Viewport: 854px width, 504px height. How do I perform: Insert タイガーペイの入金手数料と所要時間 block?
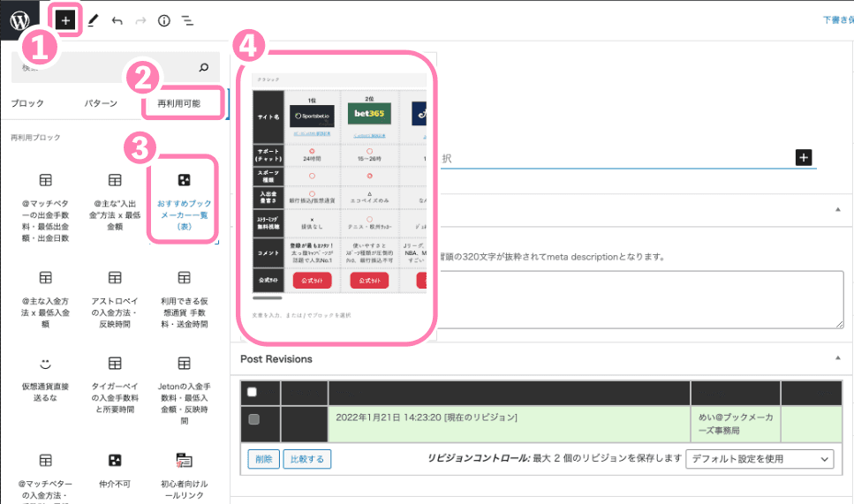tap(115, 385)
